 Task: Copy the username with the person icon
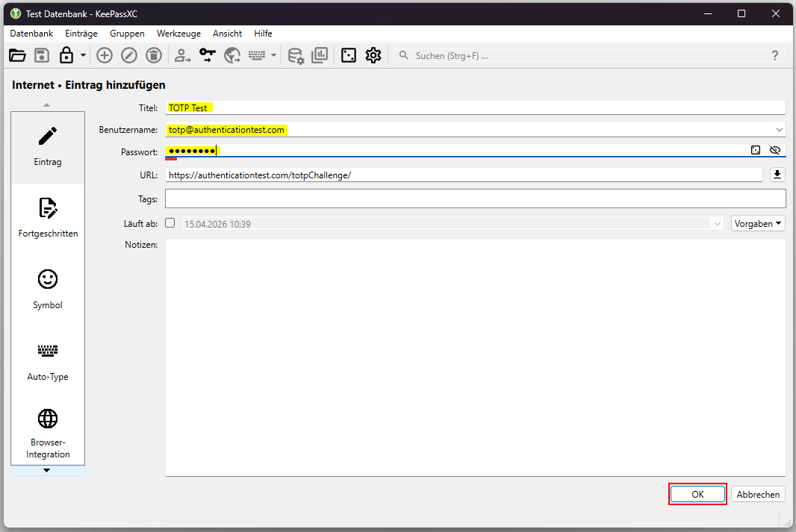coord(182,55)
